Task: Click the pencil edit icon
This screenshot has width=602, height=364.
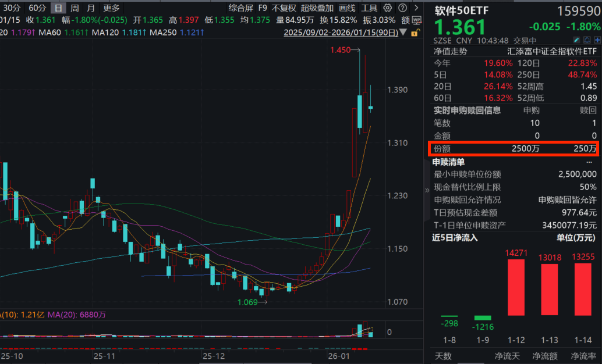Action: (x=576, y=40)
